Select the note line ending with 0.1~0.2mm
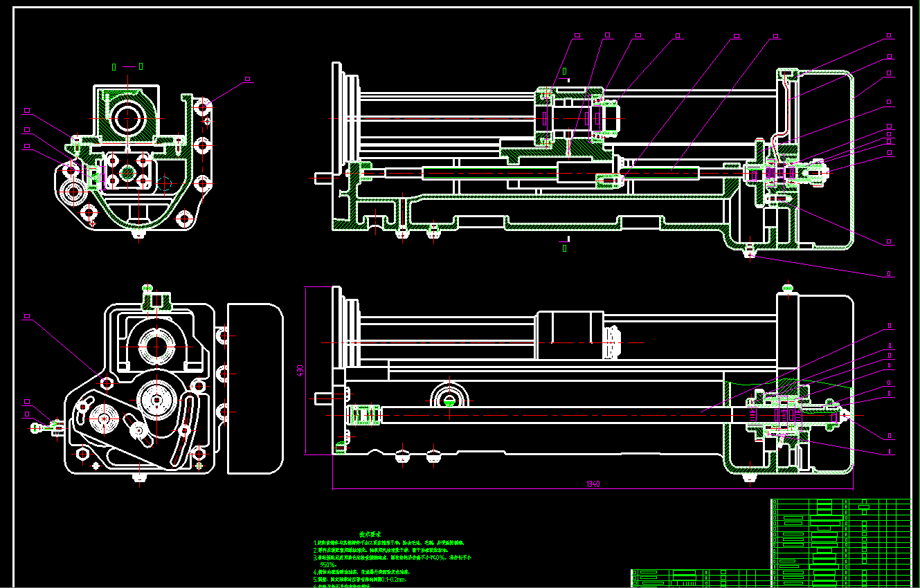The image size is (920, 588). tap(360, 579)
